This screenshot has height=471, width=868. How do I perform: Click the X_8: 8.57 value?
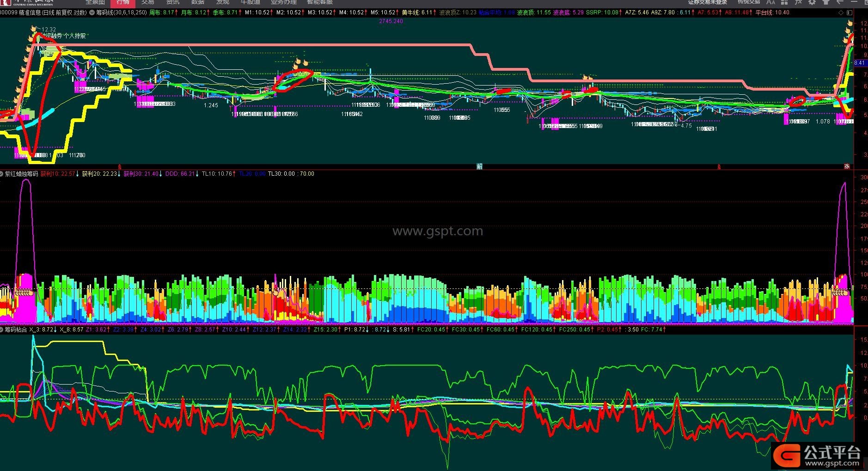(72, 330)
